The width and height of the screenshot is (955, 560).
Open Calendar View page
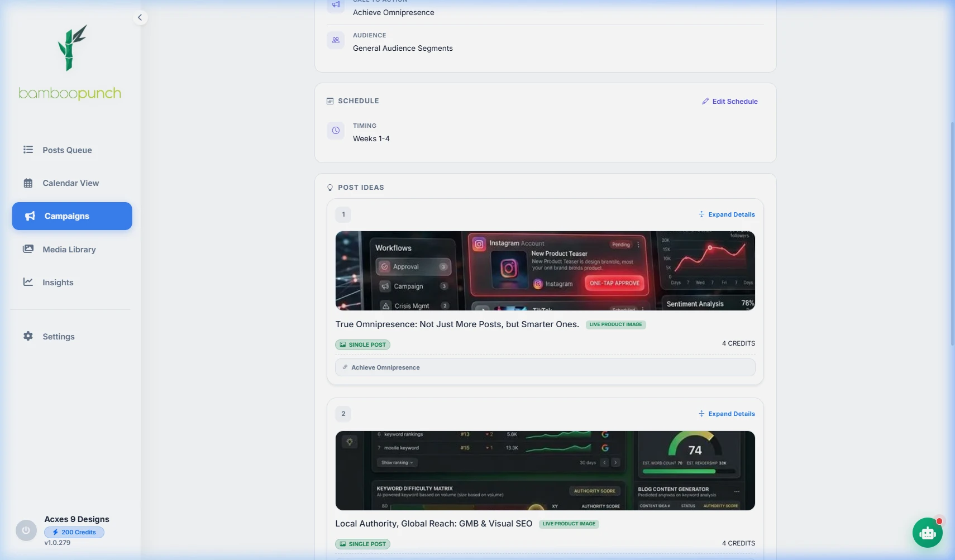pos(71,183)
